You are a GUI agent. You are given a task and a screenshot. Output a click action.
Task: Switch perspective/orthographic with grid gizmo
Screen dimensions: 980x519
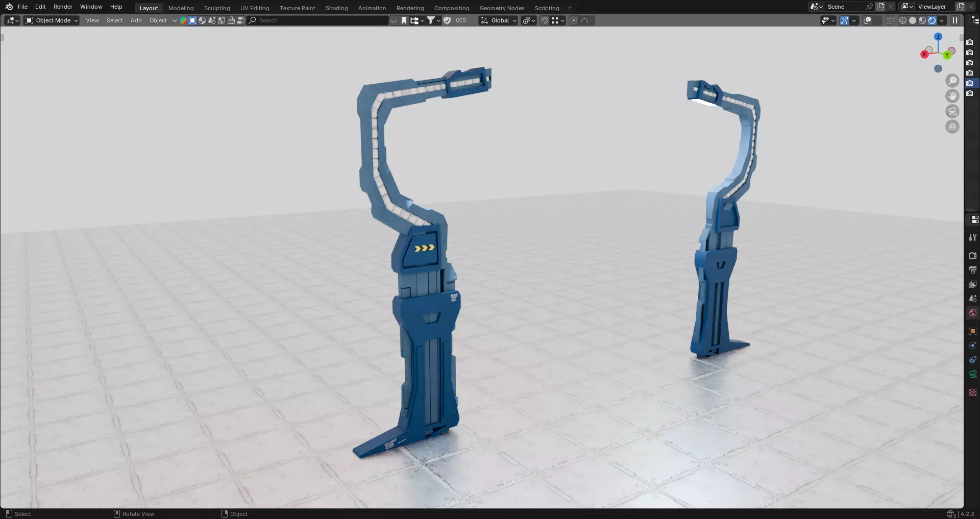pyautogui.click(x=952, y=127)
